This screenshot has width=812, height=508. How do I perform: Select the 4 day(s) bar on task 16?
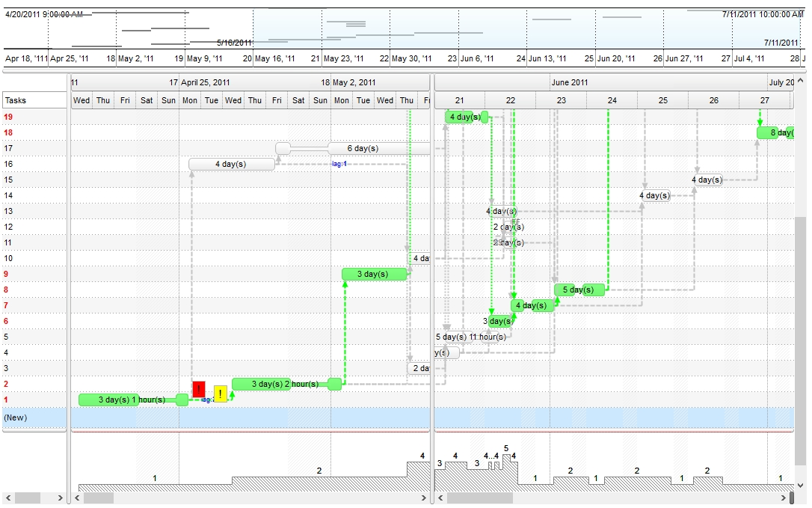[231, 165]
